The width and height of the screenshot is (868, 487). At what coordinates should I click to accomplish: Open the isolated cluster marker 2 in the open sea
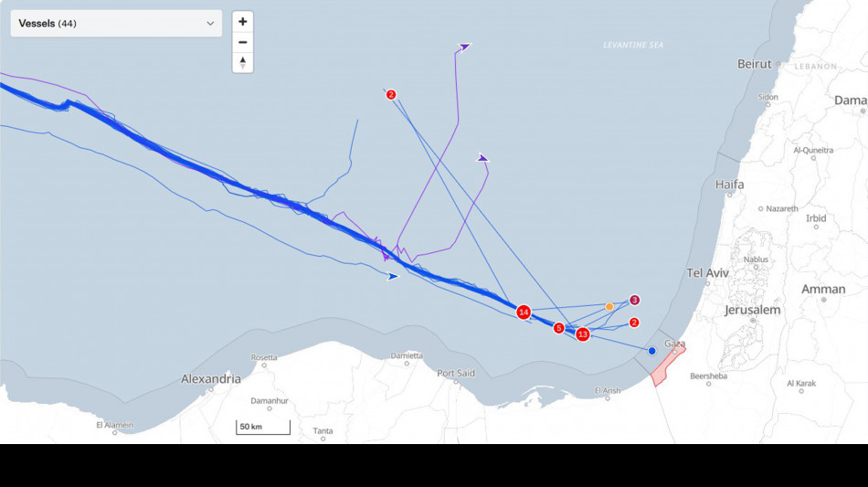click(391, 95)
